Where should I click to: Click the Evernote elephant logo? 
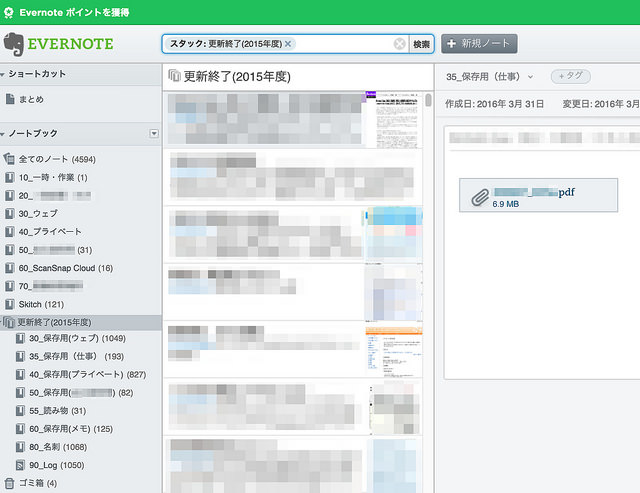tap(13, 44)
